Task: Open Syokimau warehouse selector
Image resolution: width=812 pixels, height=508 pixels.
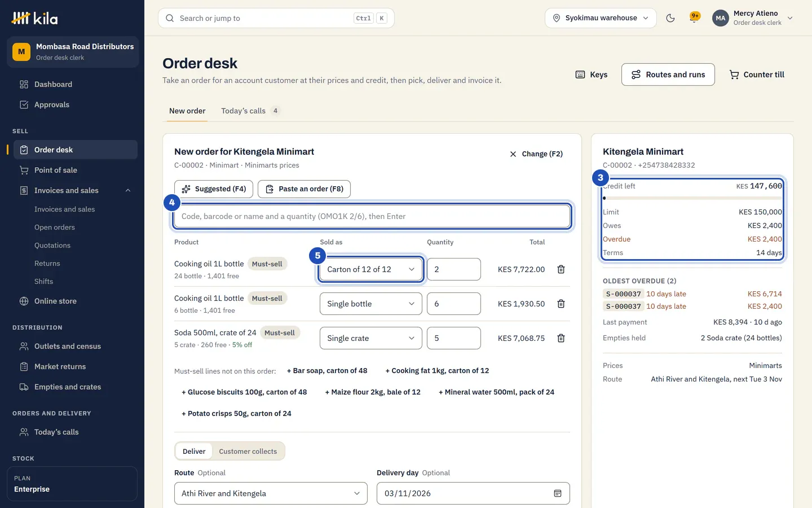Action: point(601,18)
